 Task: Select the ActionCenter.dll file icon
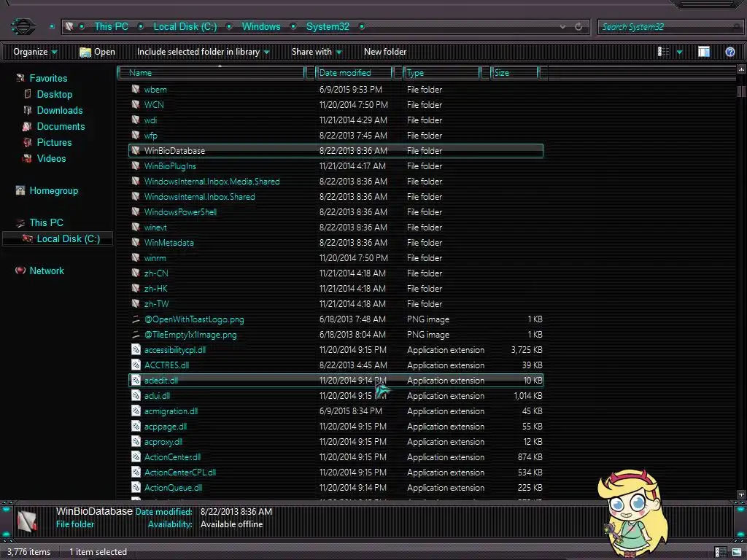(x=136, y=456)
